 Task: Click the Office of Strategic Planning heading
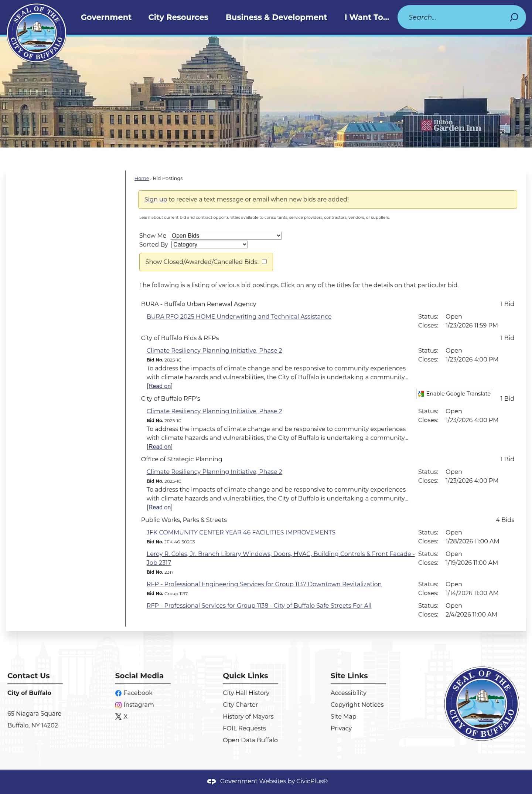click(181, 459)
